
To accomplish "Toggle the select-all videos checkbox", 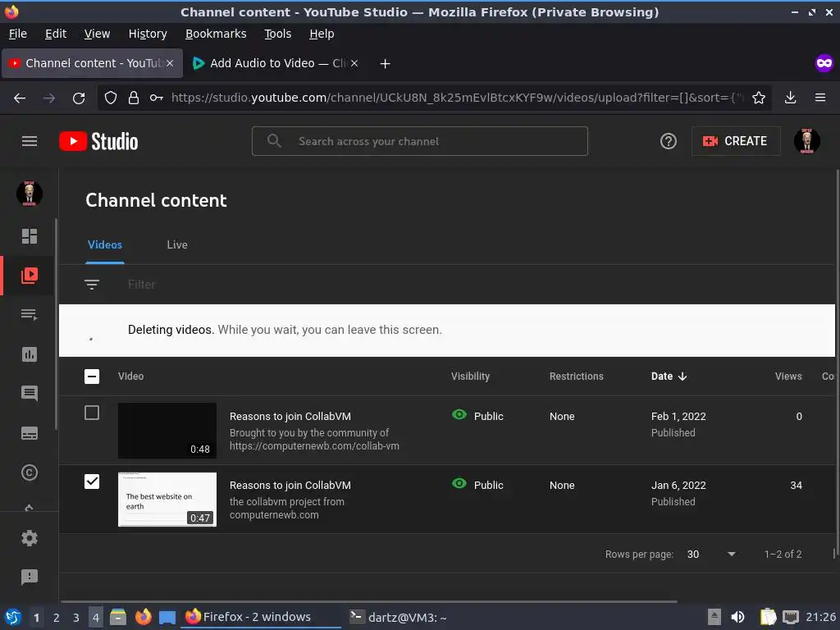I will click(92, 376).
